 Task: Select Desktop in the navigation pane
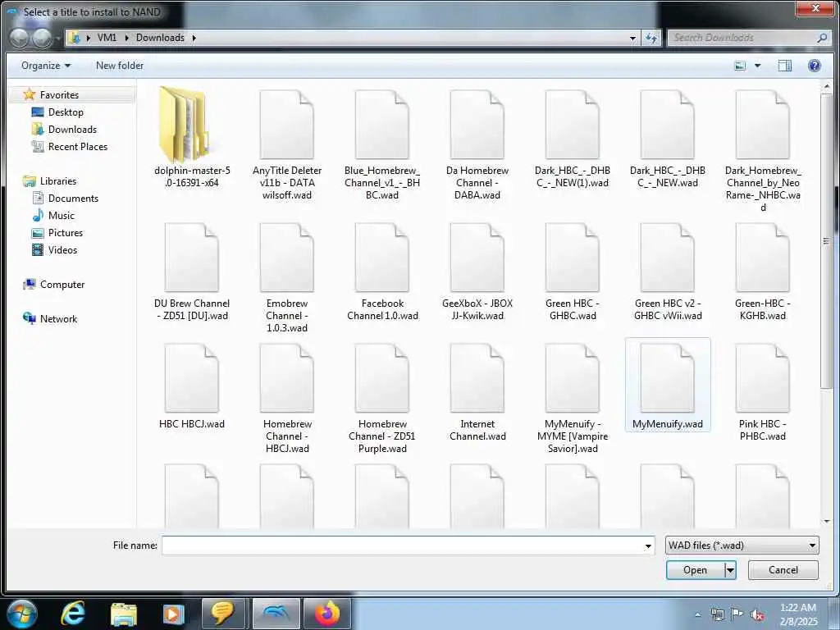coord(66,112)
